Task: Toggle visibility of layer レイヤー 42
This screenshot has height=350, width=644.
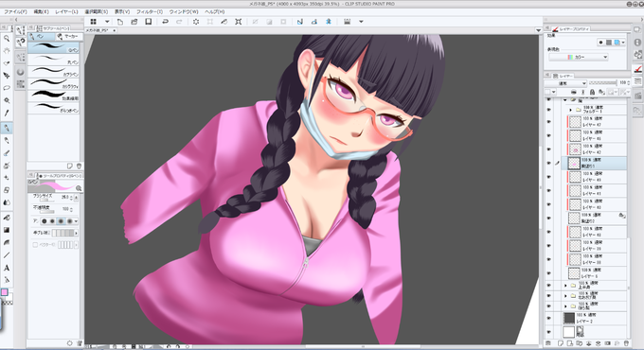Action: pos(548,149)
